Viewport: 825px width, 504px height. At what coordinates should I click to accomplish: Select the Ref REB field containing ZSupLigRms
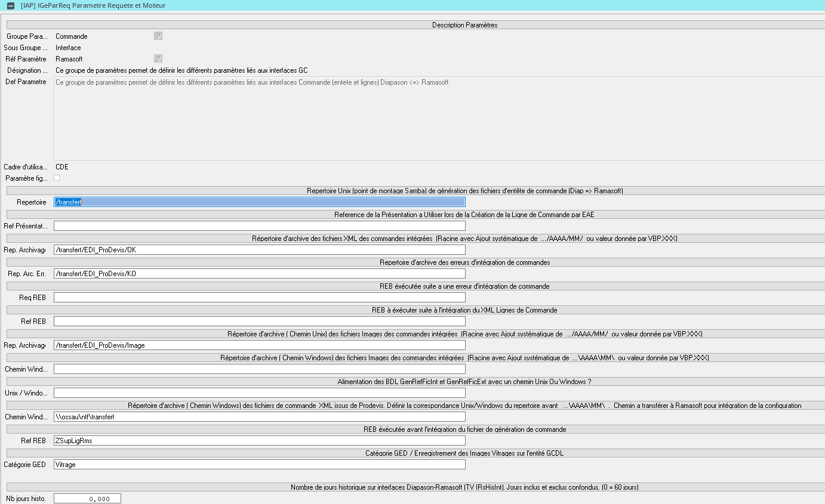click(259, 441)
